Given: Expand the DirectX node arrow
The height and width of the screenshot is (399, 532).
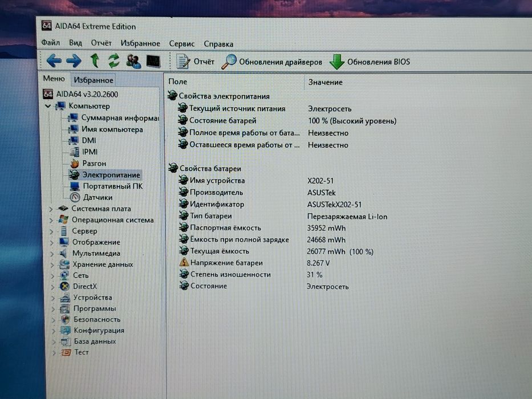Looking at the screenshot, I should pyautogui.click(x=52, y=287).
